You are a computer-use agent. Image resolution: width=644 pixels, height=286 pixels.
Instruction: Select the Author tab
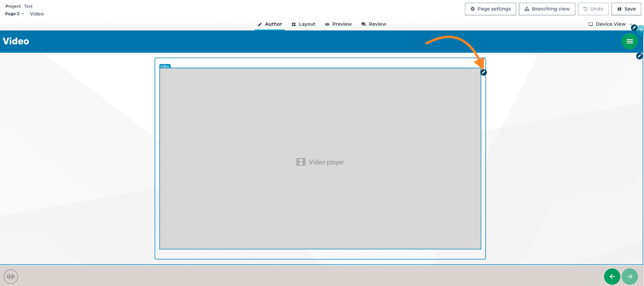pyautogui.click(x=270, y=24)
